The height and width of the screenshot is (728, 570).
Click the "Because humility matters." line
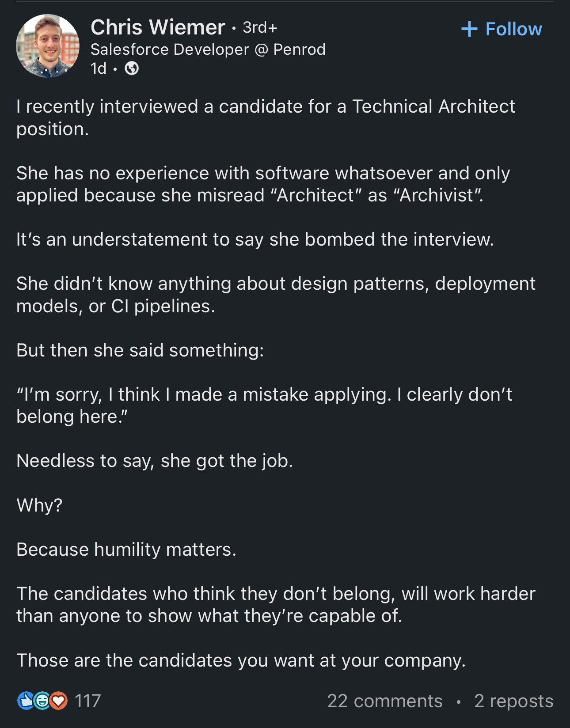click(x=126, y=550)
